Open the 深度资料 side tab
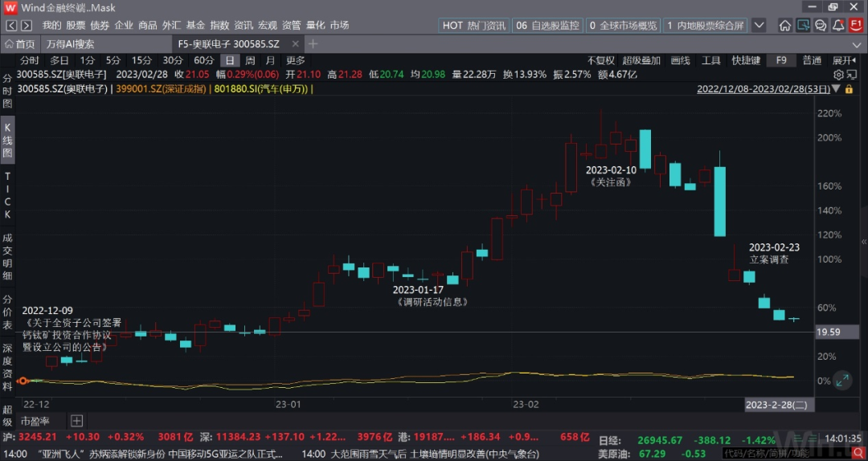Viewport: 868px width, 461px height. point(8,368)
